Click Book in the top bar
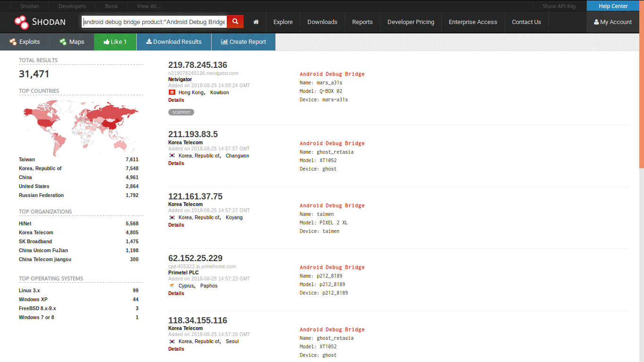Screen dimensions: 644x362 112,6
